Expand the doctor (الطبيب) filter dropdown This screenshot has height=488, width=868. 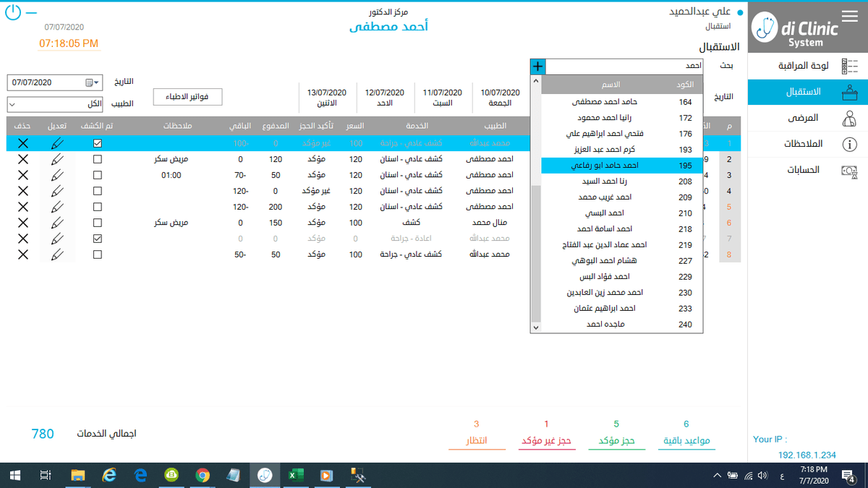click(12, 105)
